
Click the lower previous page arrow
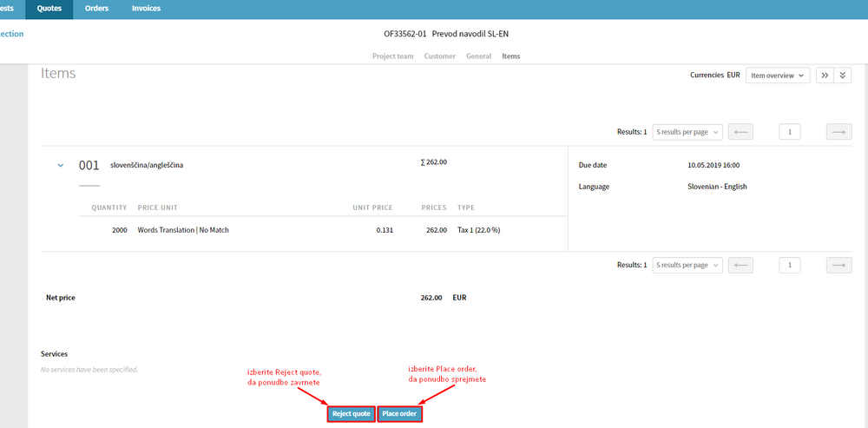click(740, 265)
